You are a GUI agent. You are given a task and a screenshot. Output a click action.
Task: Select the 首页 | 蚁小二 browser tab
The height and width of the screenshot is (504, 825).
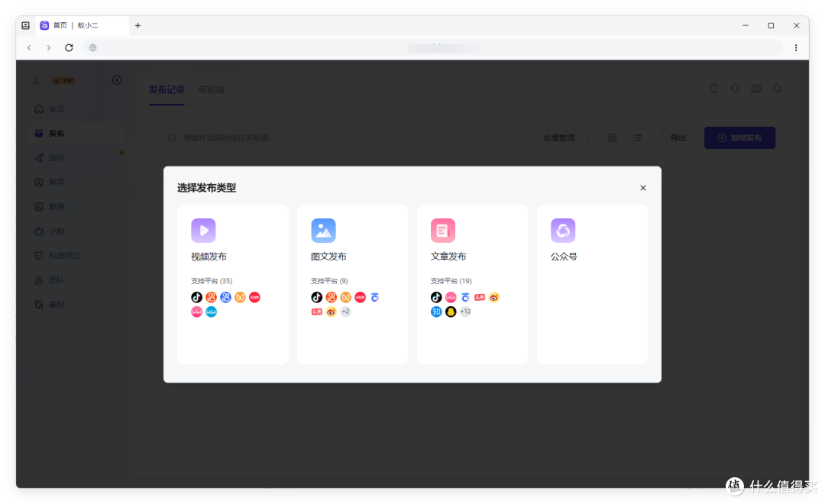point(82,25)
